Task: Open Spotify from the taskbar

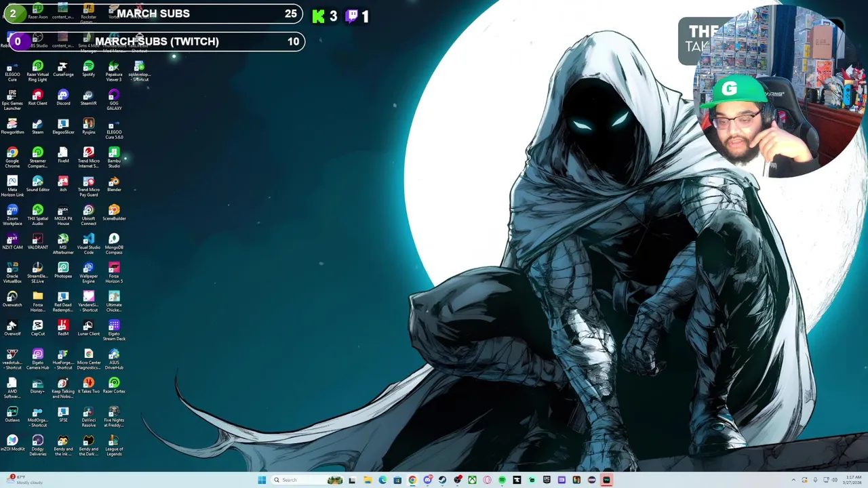Action: pyautogui.click(x=502, y=480)
